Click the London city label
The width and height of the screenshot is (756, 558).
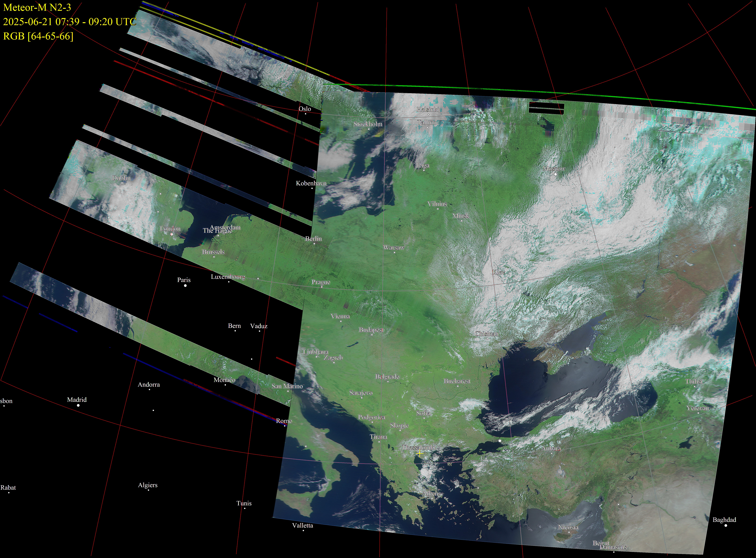(170, 229)
